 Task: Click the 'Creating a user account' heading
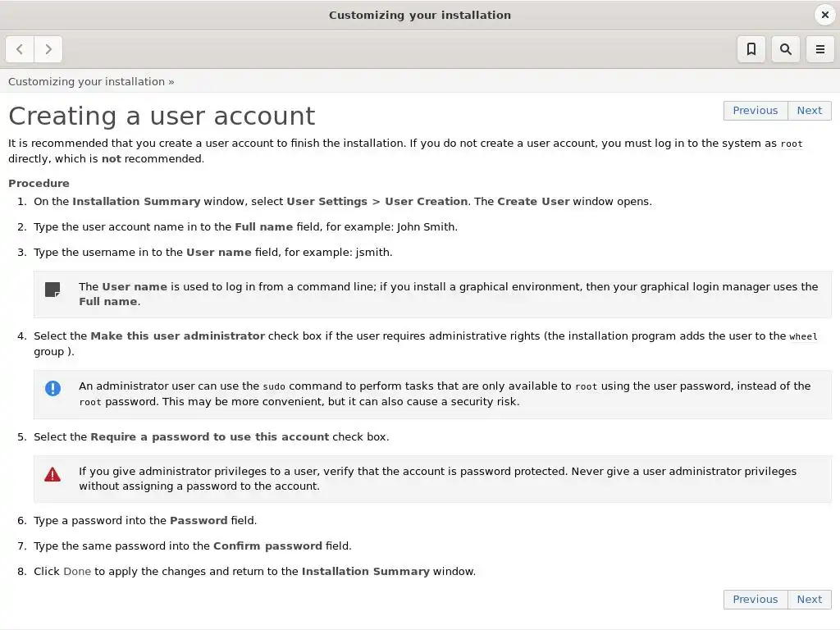pos(162,116)
